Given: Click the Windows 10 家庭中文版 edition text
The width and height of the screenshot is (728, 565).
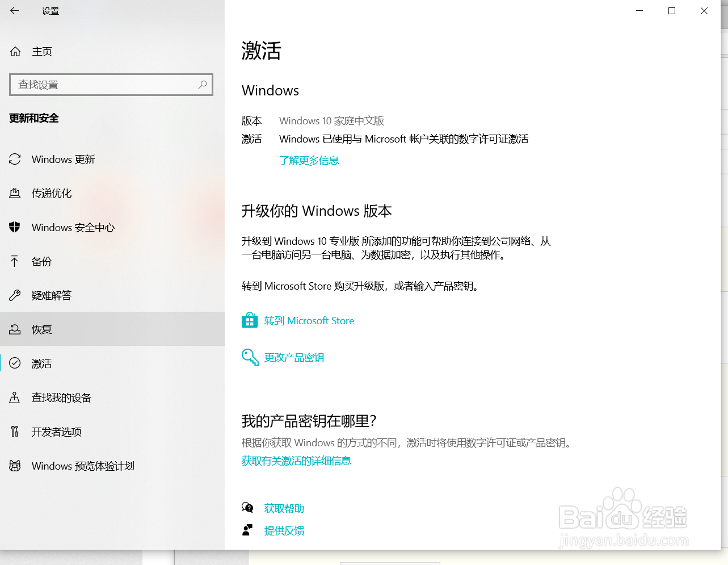Looking at the screenshot, I should 332,121.
